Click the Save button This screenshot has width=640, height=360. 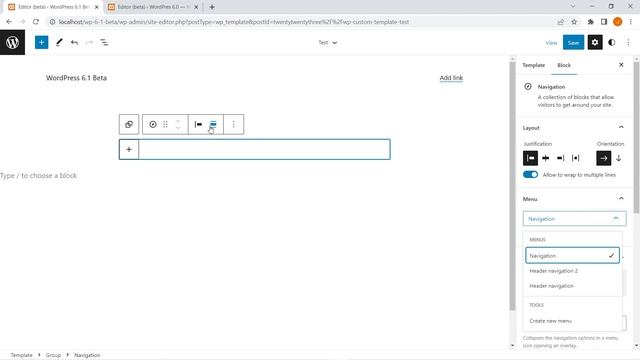coord(573,42)
